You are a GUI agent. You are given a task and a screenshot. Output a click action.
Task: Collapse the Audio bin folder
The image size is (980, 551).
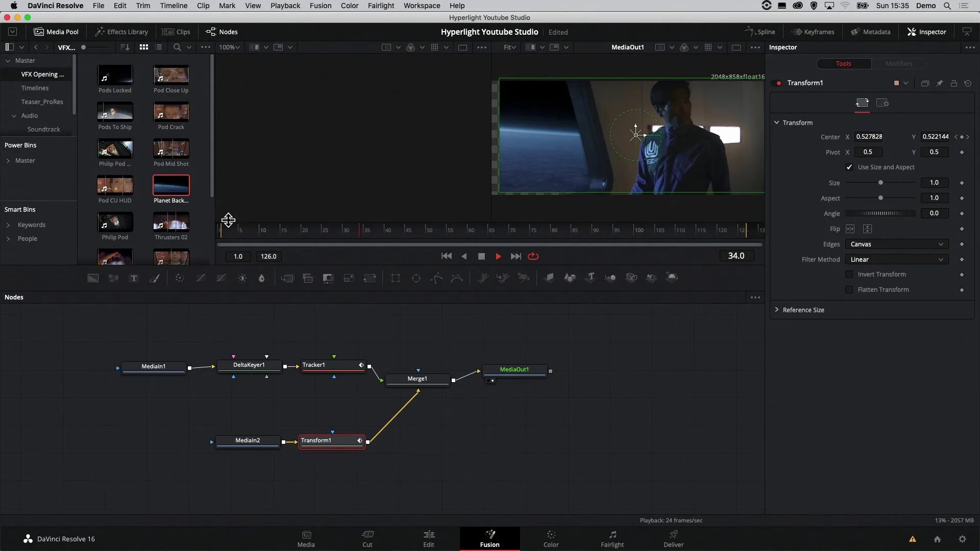coord(14,116)
